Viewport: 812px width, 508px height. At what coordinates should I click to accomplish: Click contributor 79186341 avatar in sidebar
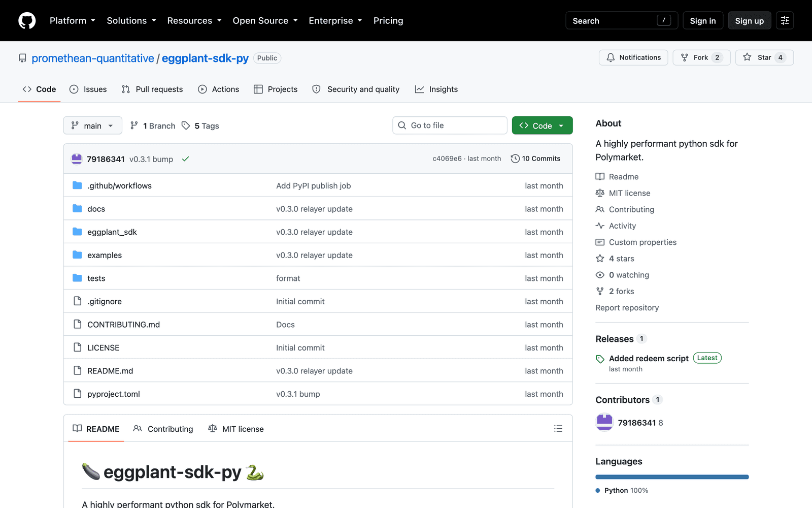(x=604, y=423)
